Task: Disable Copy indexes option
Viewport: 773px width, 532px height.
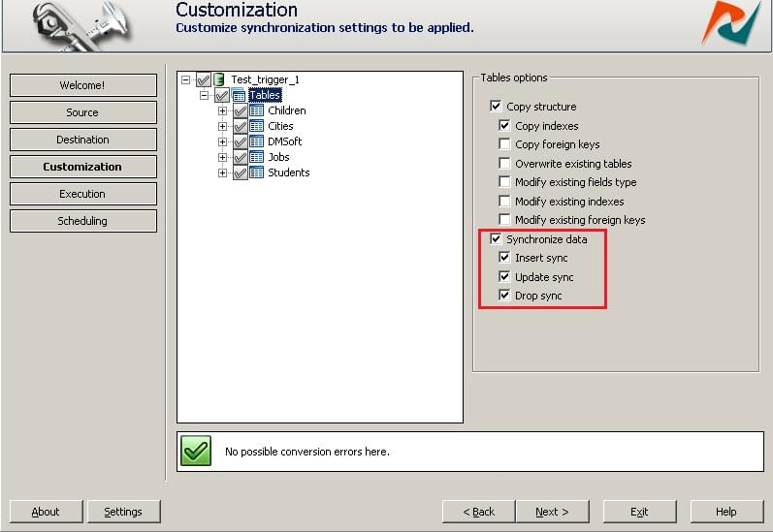Action: point(504,125)
